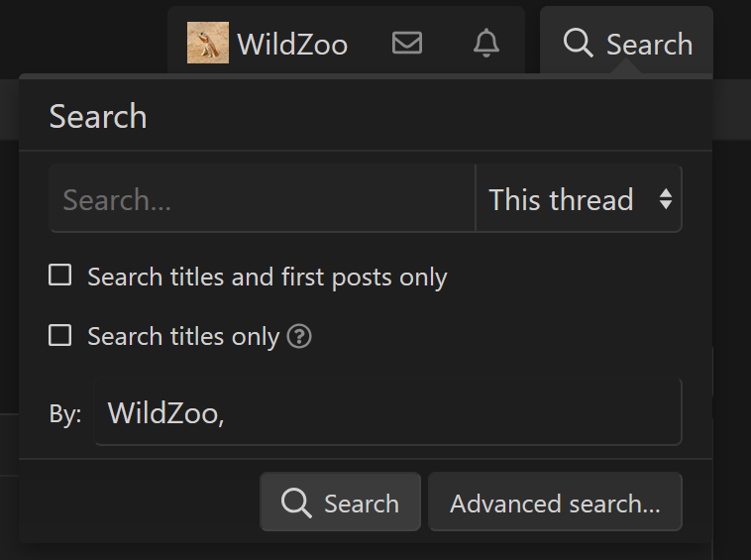Open Advanced search...
Image resolution: width=751 pixels, height=560 pixels.
tap(555, 504)
